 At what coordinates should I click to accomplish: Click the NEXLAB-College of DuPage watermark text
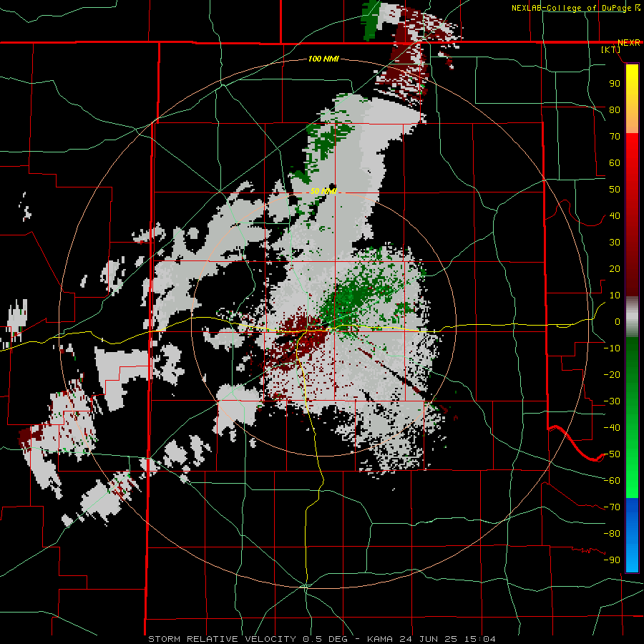click(576, 8)
